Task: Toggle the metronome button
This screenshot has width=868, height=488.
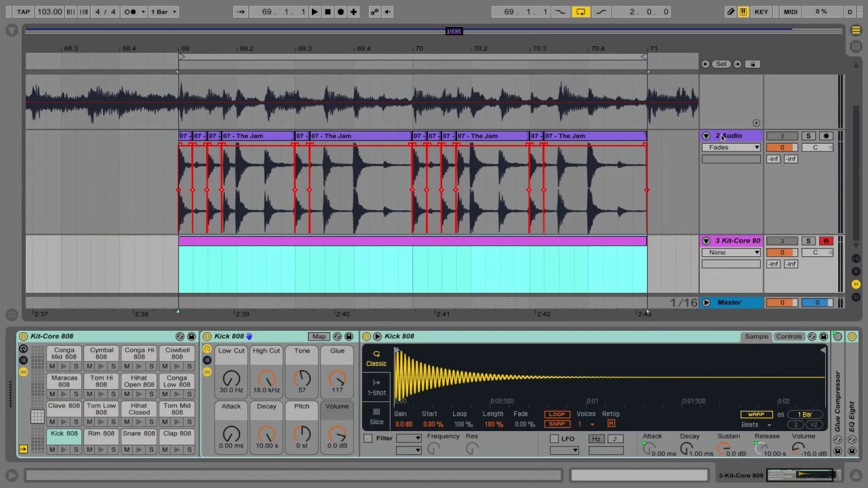Action: (131, 12)
